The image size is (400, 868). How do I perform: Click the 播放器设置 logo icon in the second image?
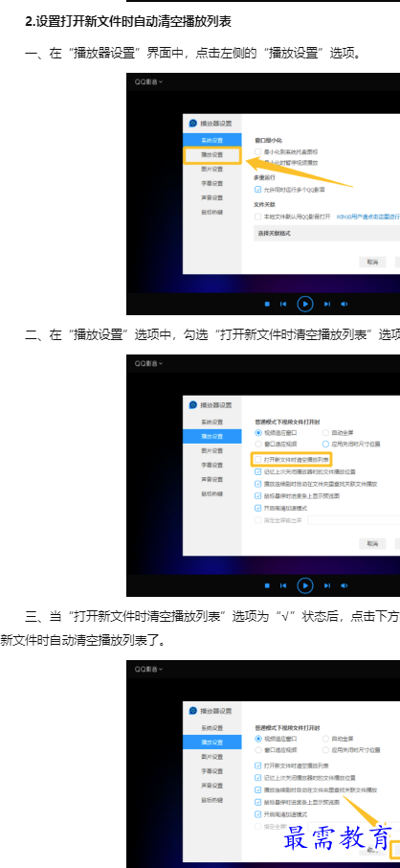pos(193,405)
